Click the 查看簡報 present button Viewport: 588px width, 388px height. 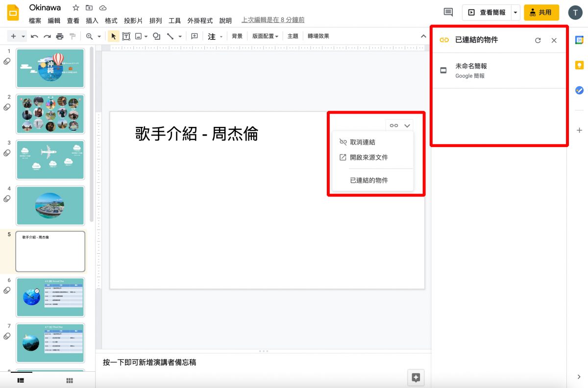pyautogui.click(x=487, y=12)
